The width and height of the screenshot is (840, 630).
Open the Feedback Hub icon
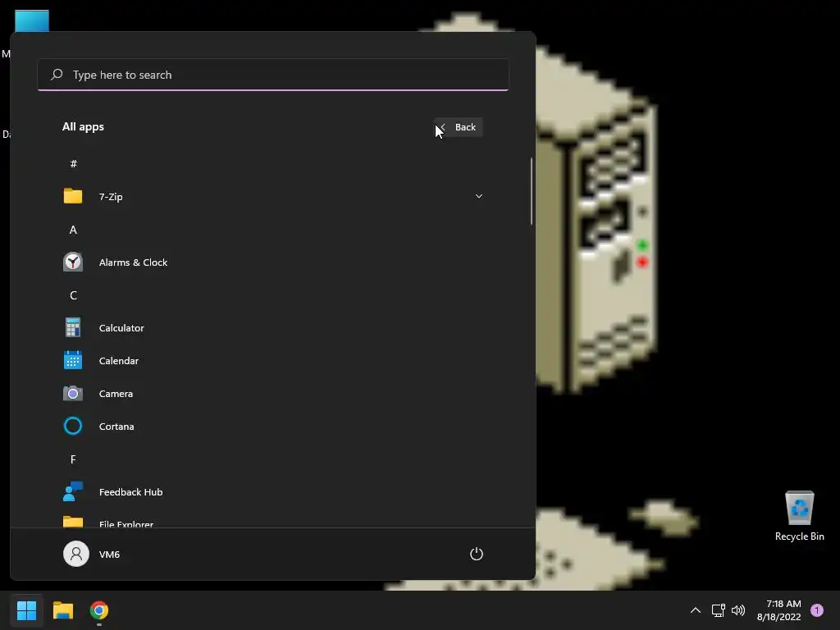tap(73, 491)
